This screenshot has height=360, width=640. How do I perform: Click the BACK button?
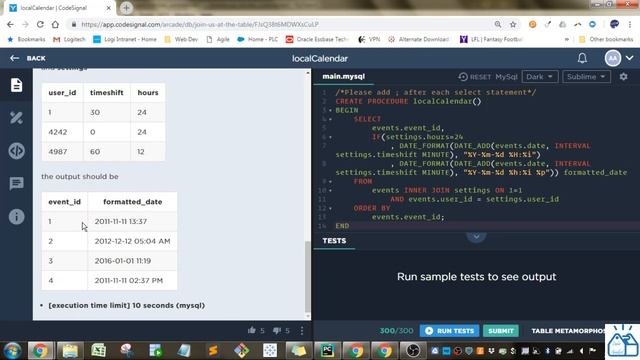28,58
